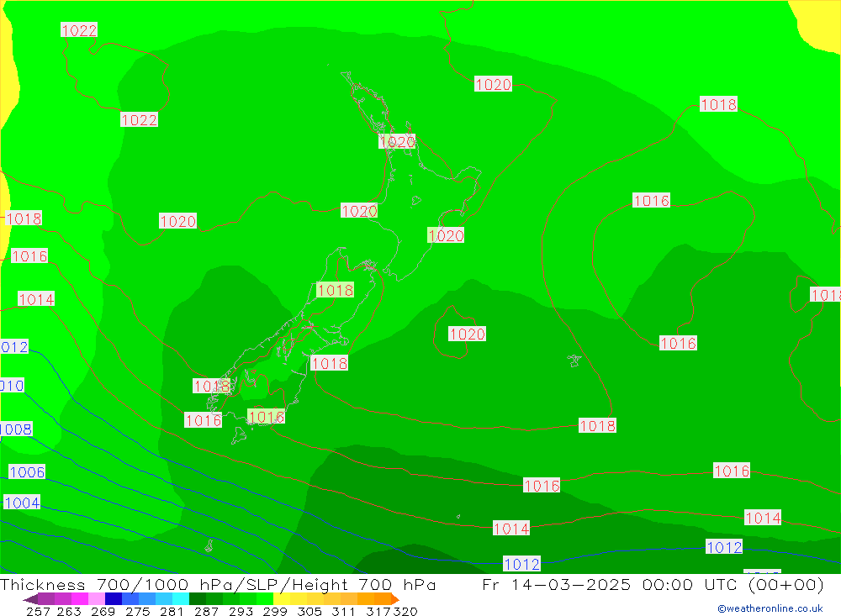Click the 1016 label between 1018 and 1014 at left
This screenshot has width=841, height=616.
29,256
